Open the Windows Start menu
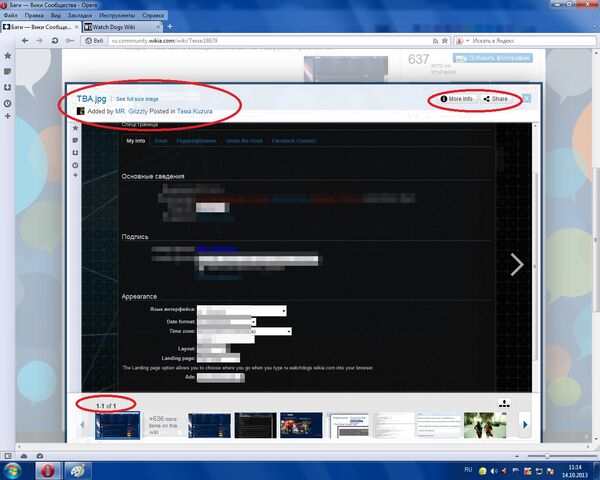 [12, 470]
